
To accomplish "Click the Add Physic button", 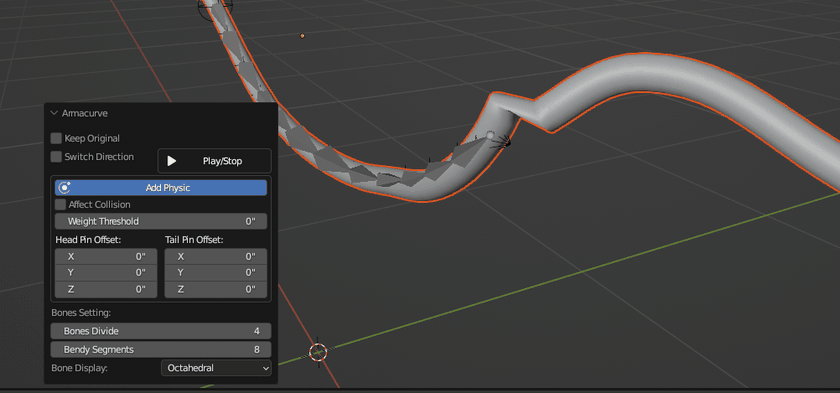I will click(161, 188).
